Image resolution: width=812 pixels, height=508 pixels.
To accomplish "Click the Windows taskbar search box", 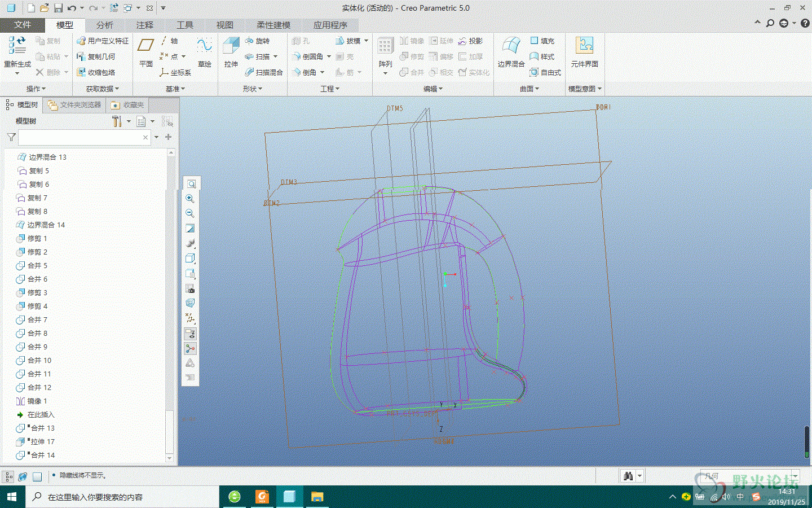I will click(x=122, y=497).
